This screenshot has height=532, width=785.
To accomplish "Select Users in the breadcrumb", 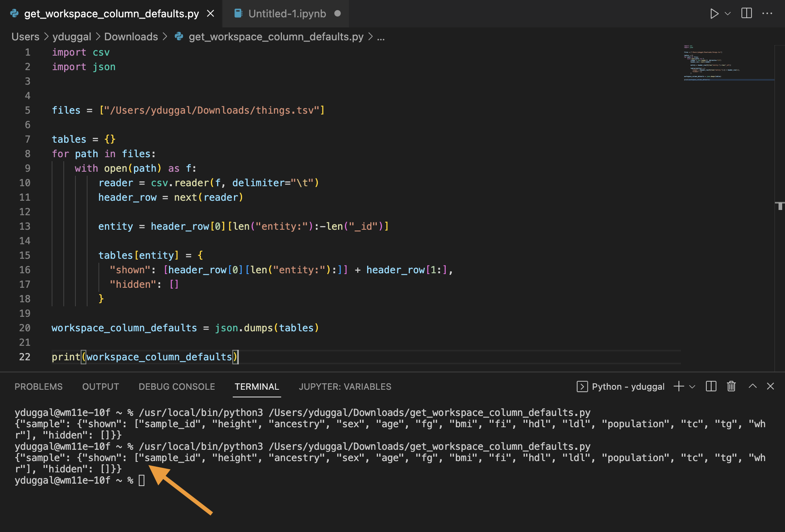I will click(25, 37).
